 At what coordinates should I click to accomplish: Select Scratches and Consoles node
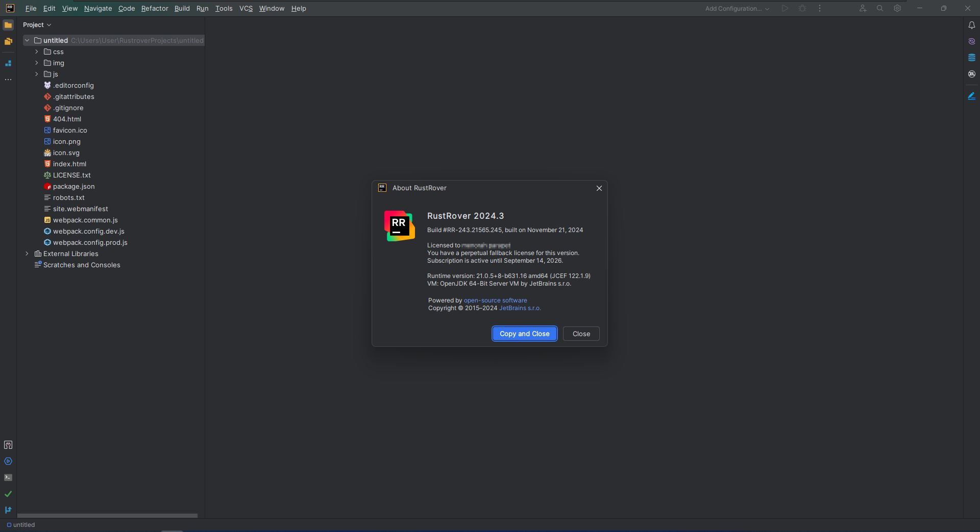tap(82, 265)
